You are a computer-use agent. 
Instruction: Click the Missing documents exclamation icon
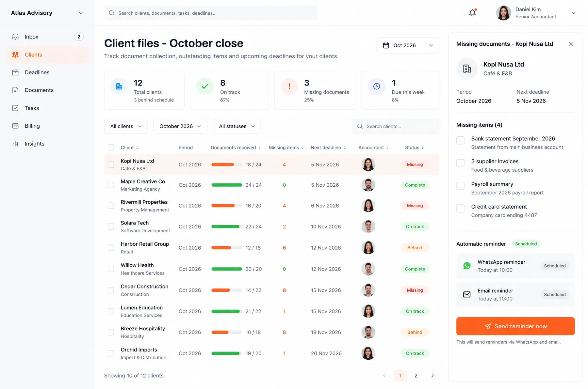point(289,86)
